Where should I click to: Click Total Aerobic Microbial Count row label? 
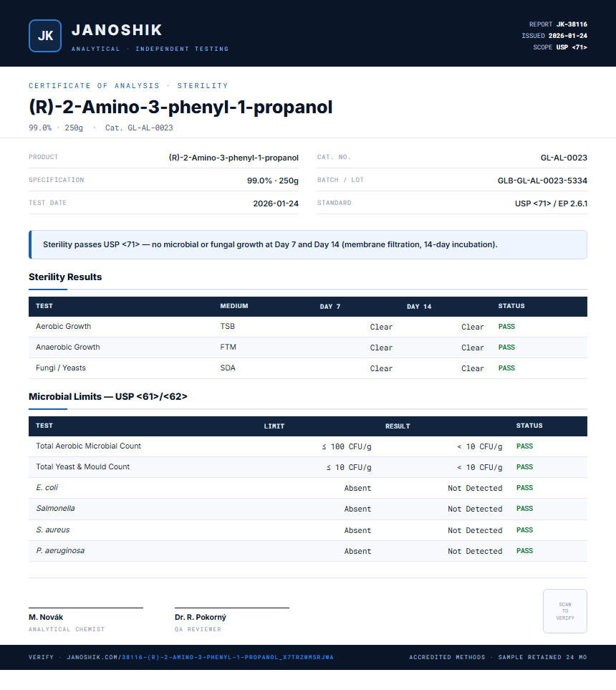[88, 446]
